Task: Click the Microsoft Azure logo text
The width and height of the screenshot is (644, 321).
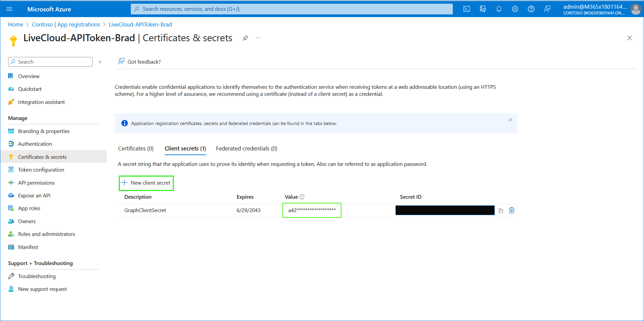Action: [x=49, y=9]
